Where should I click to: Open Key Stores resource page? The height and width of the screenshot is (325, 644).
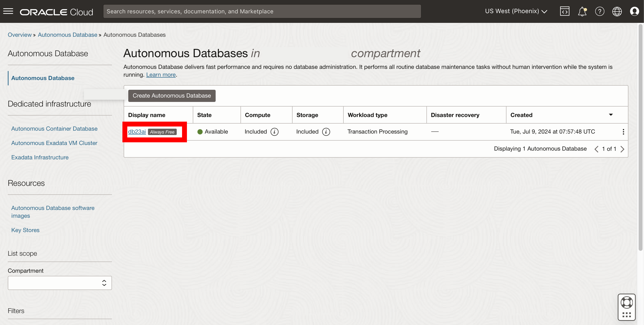25,230
